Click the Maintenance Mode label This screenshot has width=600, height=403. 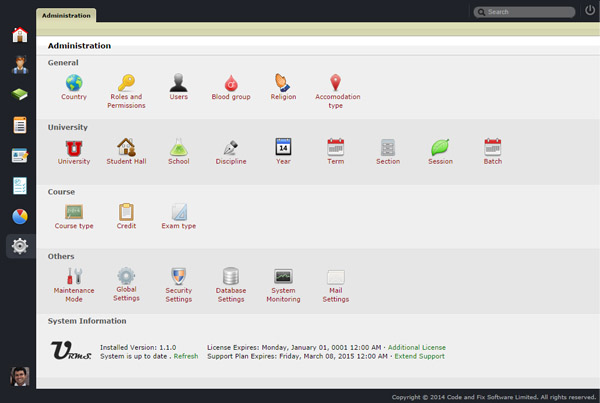(x=74, y=295)
